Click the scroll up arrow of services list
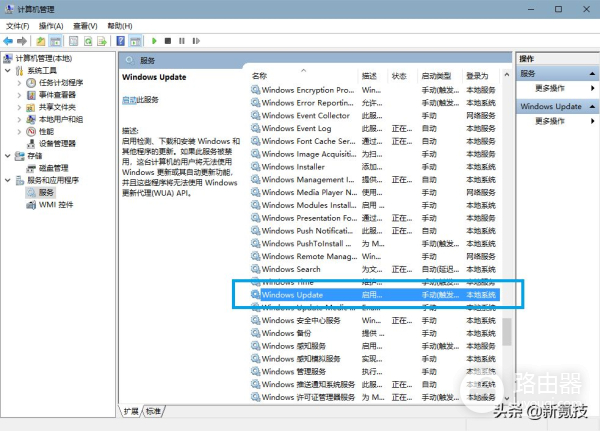 [x=507, y=75]
